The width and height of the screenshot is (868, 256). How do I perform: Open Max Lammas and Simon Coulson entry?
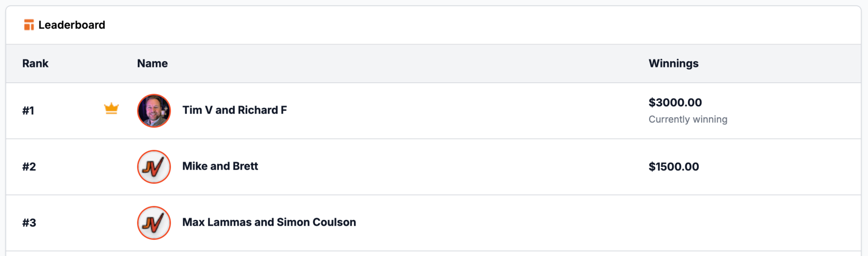tap(269, 222)
